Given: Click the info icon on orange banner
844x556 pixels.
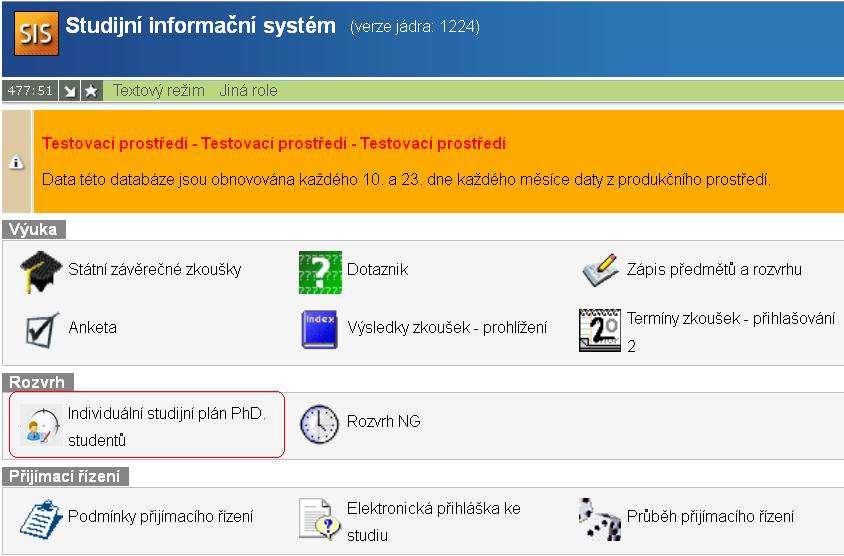Looking at the screenshot, I should pos(17,162).
